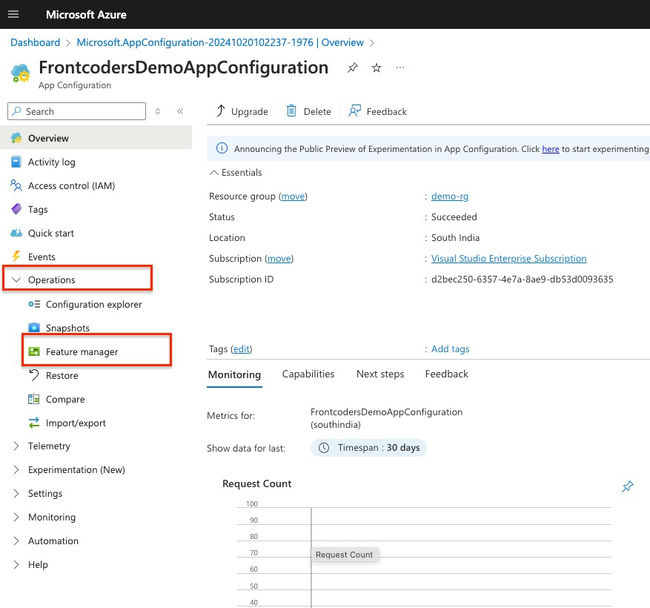650x608 pixels.
Task: Click the sidebar expand/collapse arrows icon
Action: [x=158, y=111]
